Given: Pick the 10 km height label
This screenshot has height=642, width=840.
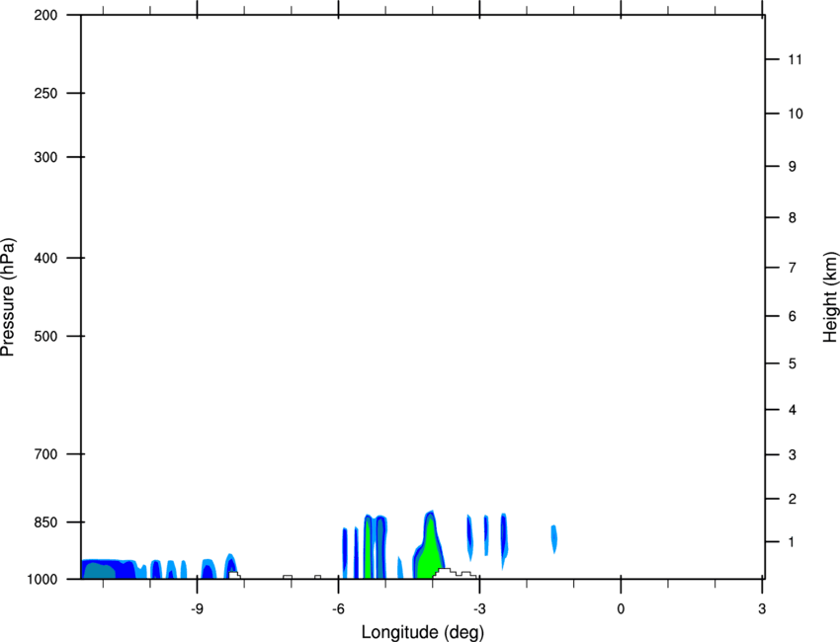Looking at the screenshot, I should [x=795, y=114].
